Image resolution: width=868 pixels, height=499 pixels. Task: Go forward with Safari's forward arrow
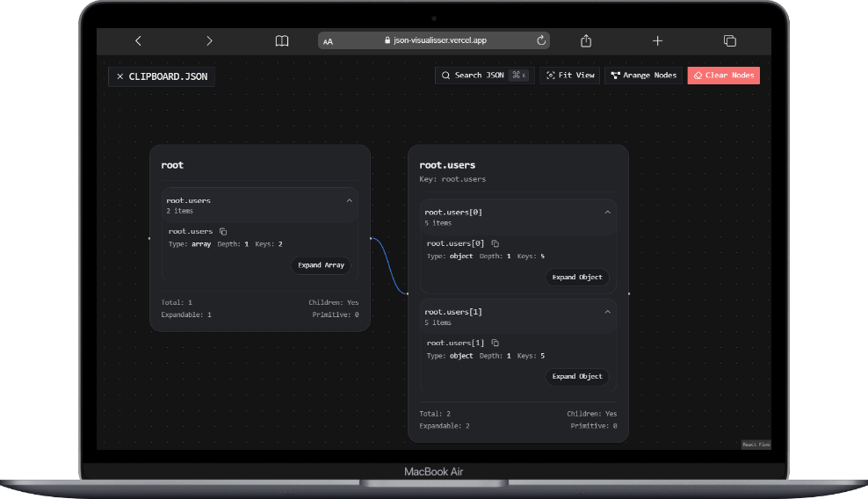(x=209, y=41)
